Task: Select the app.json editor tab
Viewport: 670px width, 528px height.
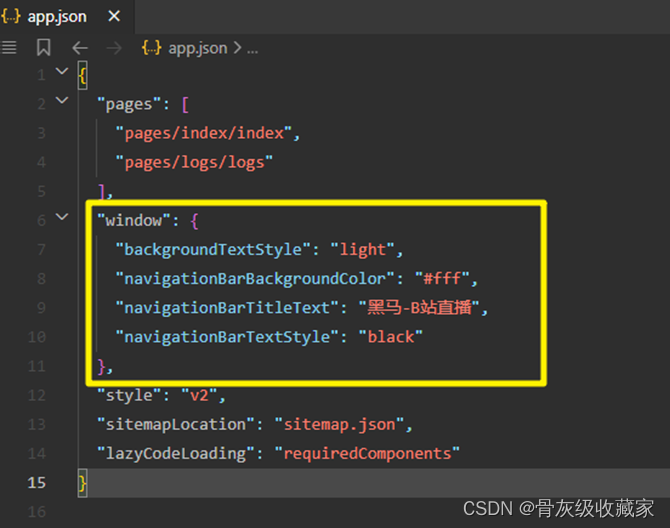Action: [x=67, y=17]
